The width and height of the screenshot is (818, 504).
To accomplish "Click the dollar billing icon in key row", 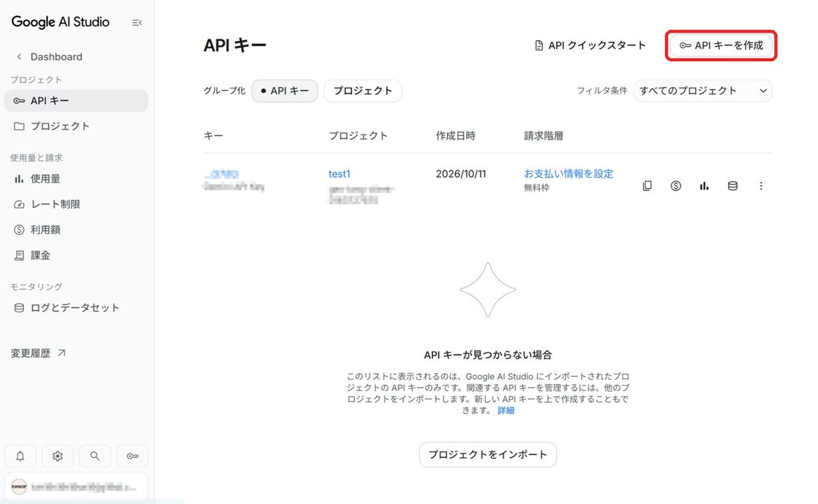I will click(x=675, y=186).
